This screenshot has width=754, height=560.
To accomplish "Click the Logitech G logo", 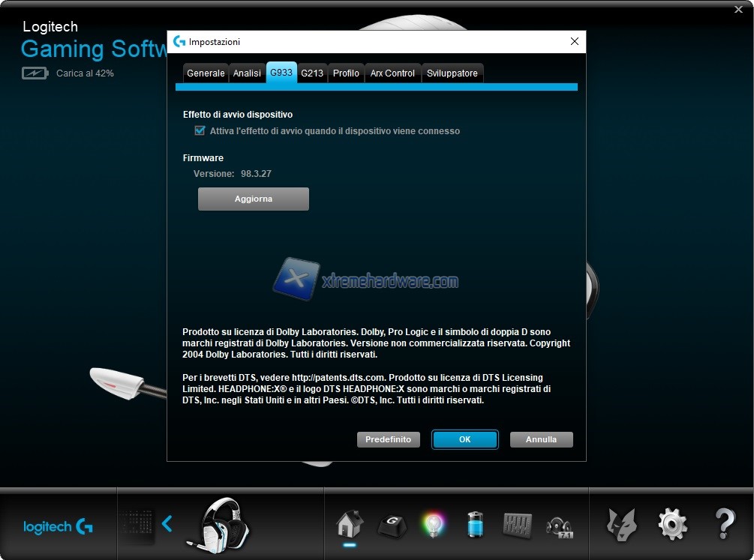I will (x=59, y=526).
